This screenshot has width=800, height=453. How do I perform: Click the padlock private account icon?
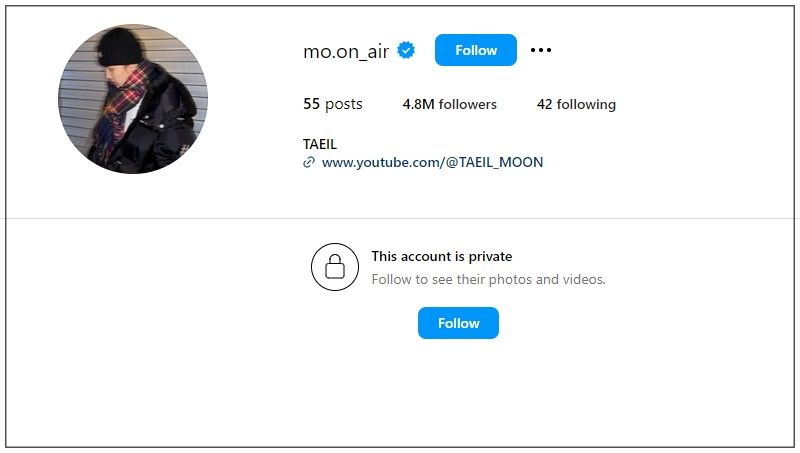click(x=335, y=267)
